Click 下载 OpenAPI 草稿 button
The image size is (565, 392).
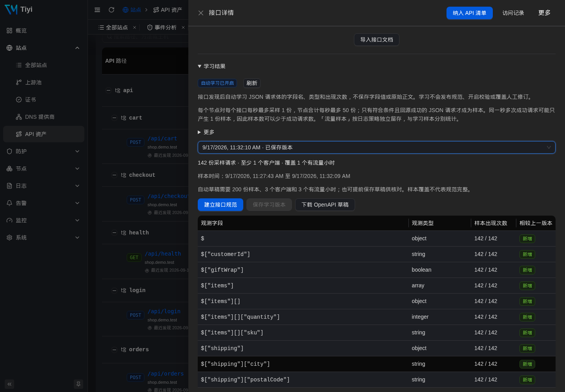pos(325,205)
